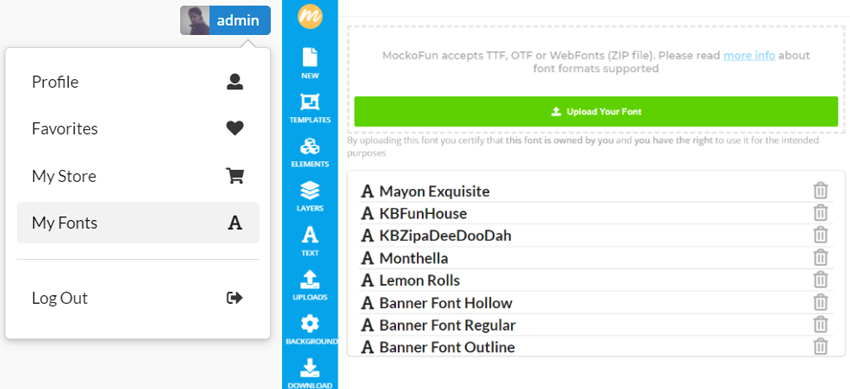
Task: Show the Layers panel tool
Action: [310, 197]
